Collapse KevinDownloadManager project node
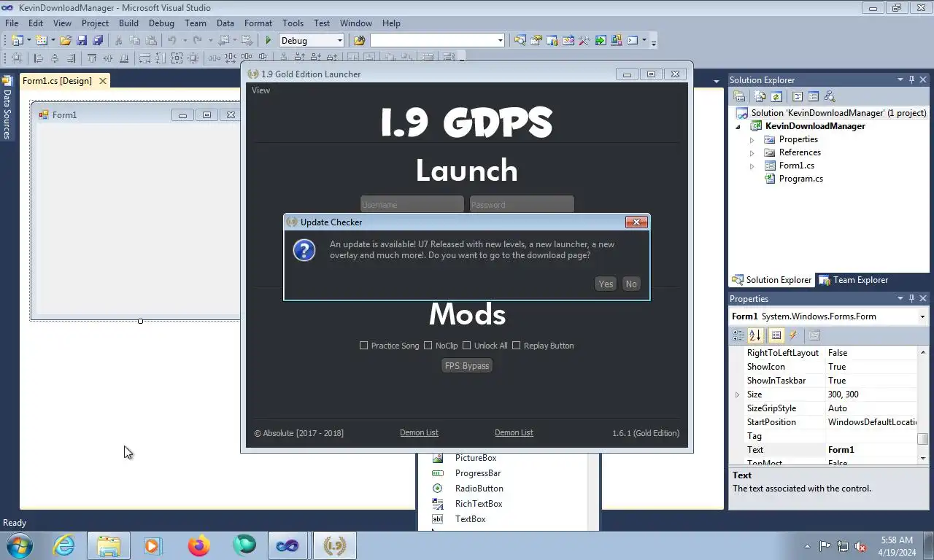The height and width of the screenshot is (560, 934). coord(738,127)
